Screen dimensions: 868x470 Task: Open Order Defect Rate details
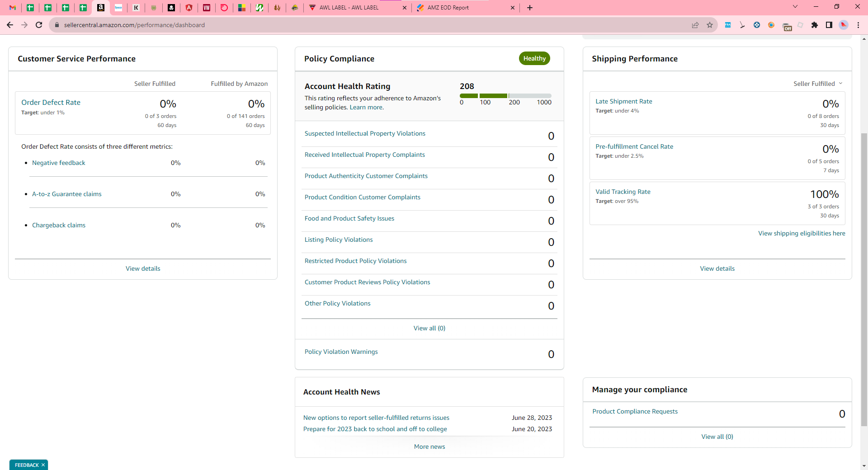51,103
